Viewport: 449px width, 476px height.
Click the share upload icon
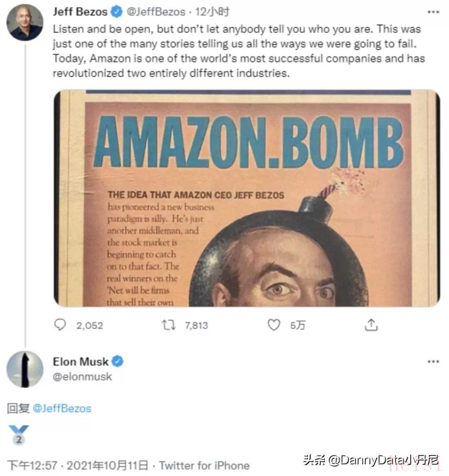371,325
